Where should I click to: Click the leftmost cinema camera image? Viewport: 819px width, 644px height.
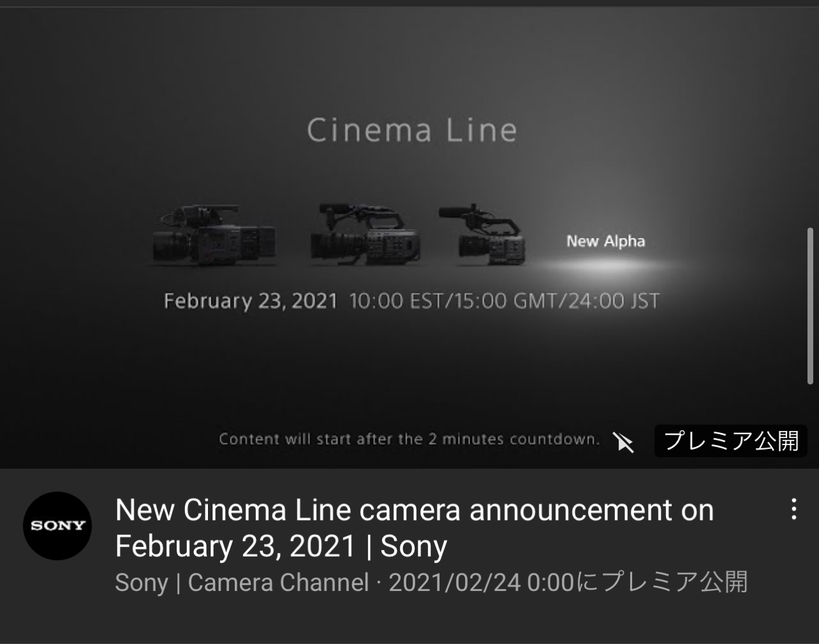[215, 235]
